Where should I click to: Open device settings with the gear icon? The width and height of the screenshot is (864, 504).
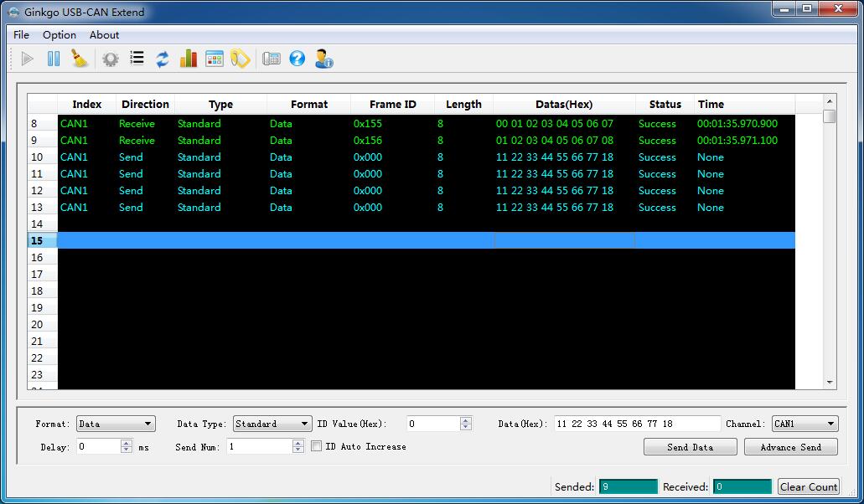tap(109, 58)
